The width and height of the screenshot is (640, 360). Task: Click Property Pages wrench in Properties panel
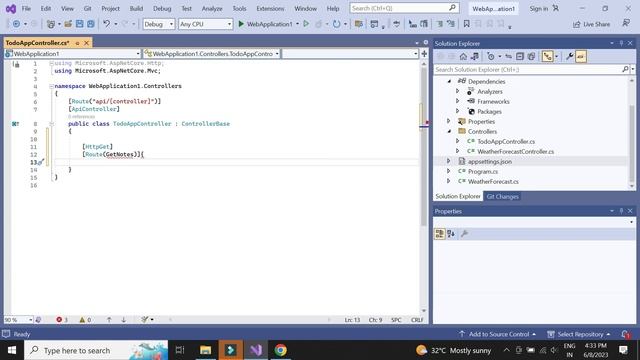464,234
